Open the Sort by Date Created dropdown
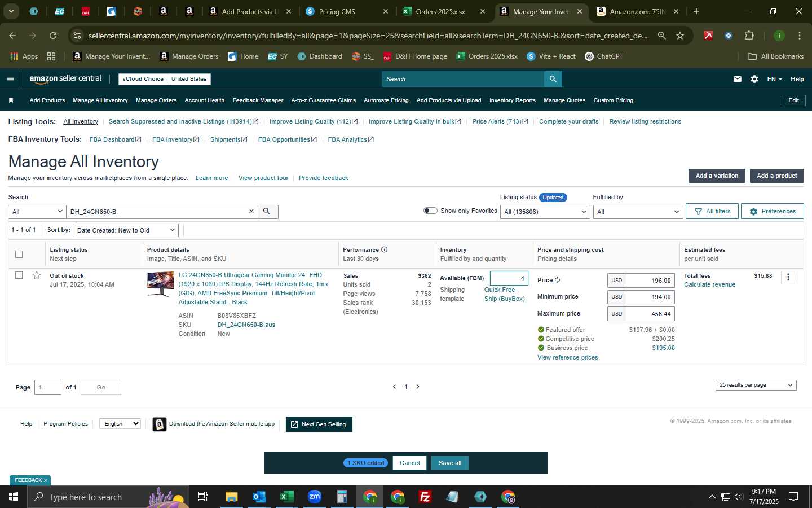812x508 pixels. (x=126, y=230)
